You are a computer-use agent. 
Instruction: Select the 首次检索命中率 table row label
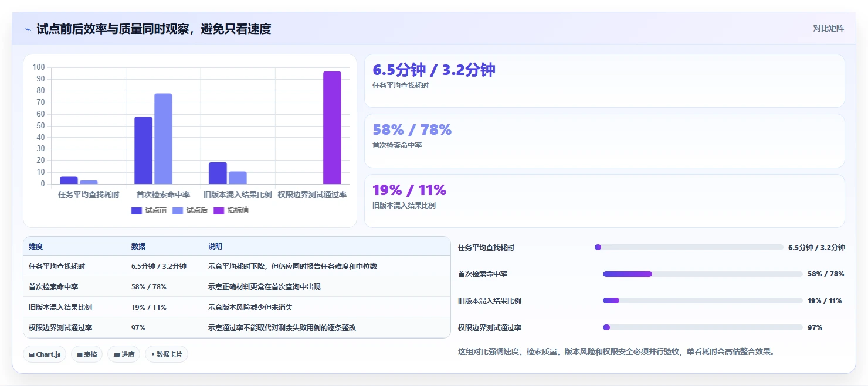[x=53, y=287]
